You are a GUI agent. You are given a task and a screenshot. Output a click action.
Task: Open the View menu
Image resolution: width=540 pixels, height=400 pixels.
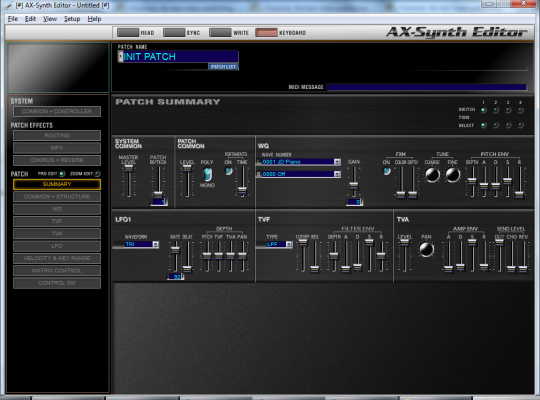click(x=50, y=19)
